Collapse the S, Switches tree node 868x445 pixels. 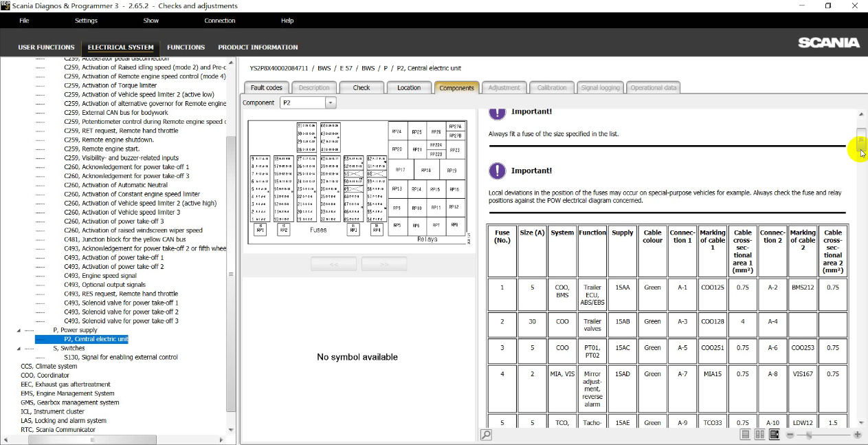(19, 348)
